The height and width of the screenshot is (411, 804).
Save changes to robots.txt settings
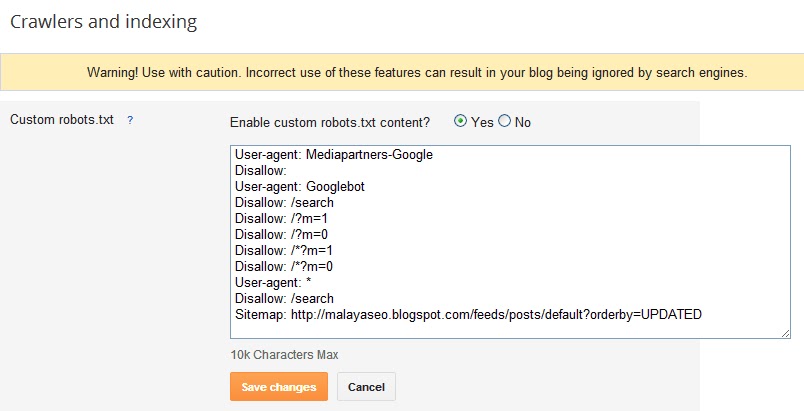coord(278,387)
